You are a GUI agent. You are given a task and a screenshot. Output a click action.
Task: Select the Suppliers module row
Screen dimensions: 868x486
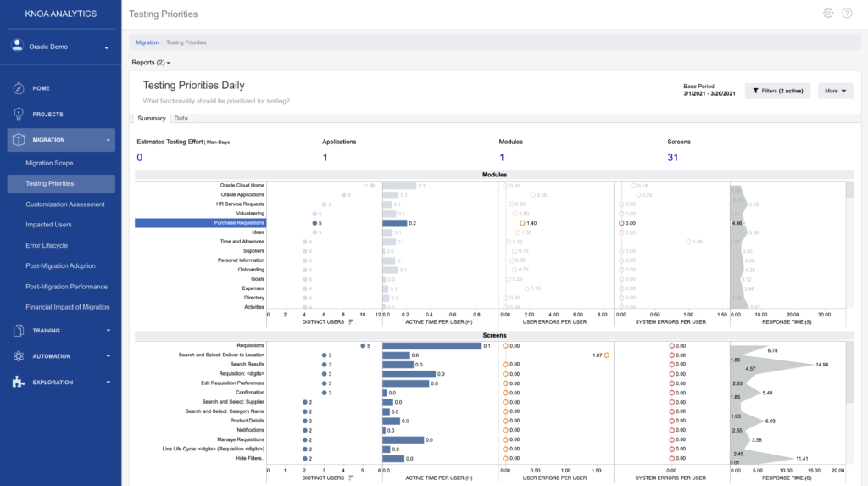(253, 251)
